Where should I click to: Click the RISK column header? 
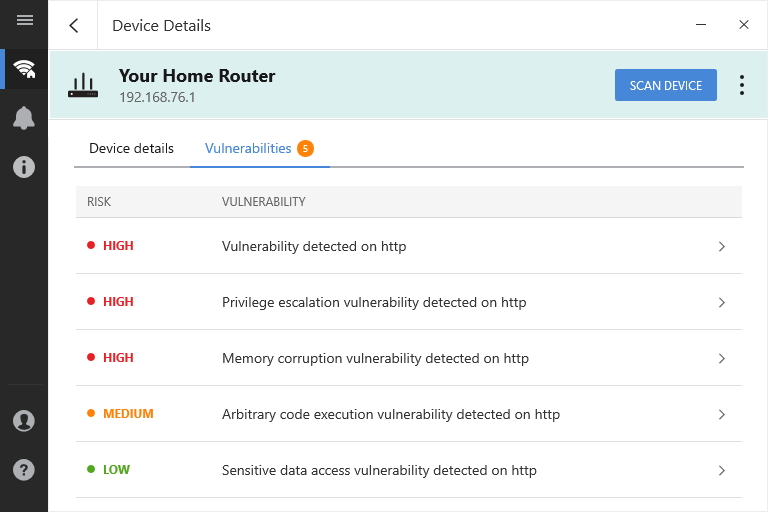pos(99,202)
